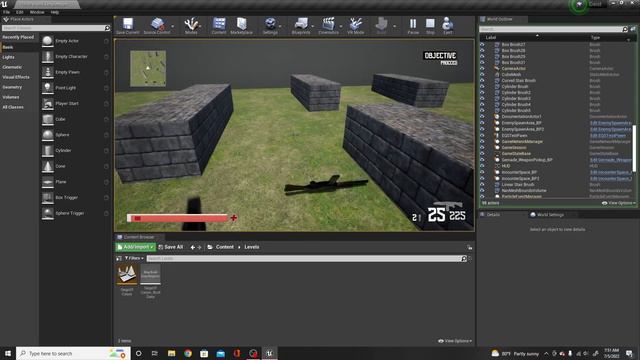The width and height of the screenshot is (640, 360).
Task: Click Edit link for Grenade_WeaponPickup_BP
Action: pos(611,160)
